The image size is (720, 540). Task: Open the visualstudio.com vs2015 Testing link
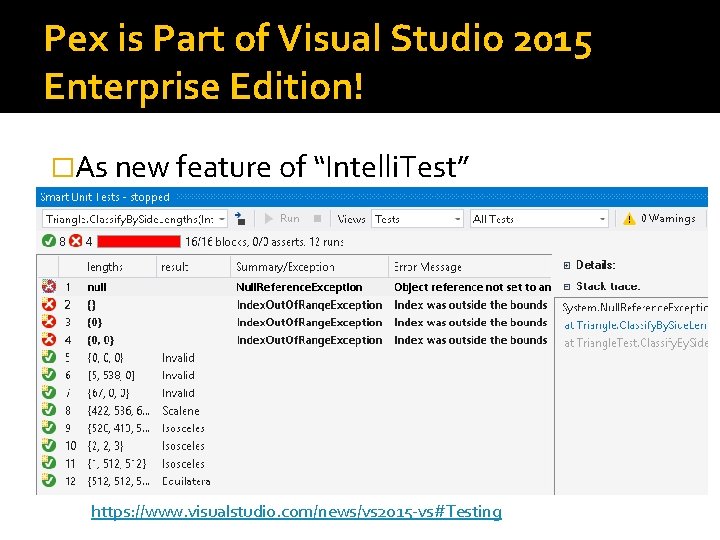(x=296, y=512)
